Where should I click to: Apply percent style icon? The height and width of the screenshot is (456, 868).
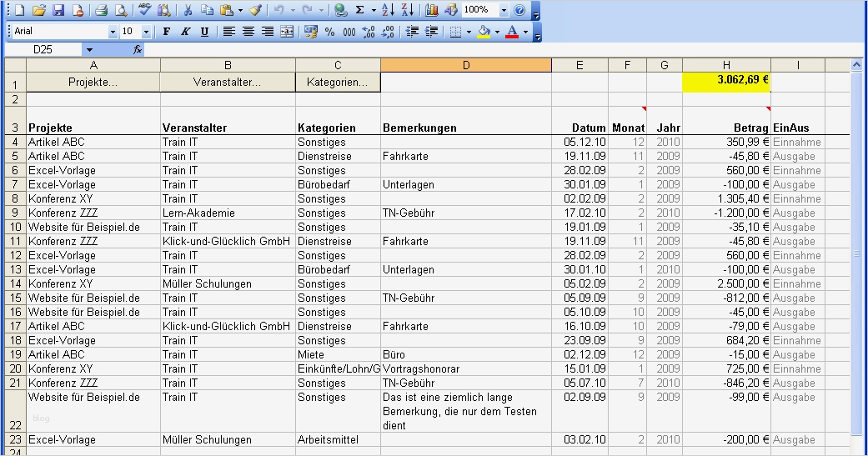(x=330, y=32)
